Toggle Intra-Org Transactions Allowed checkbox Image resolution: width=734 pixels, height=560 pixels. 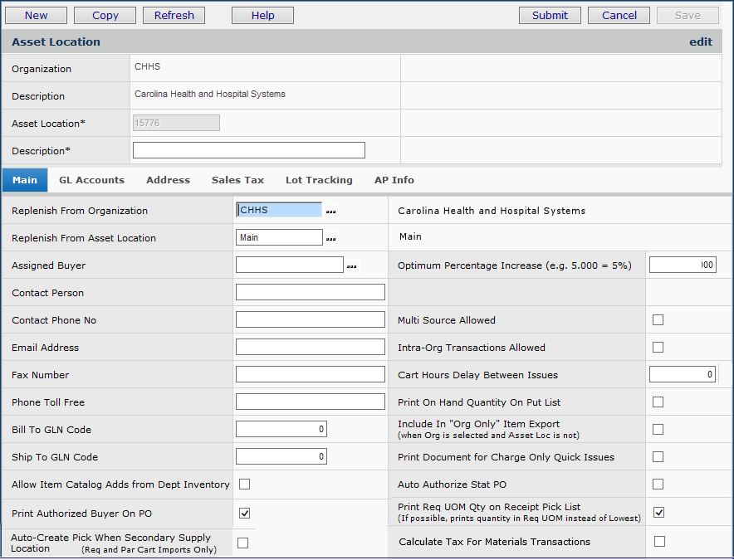tap(658, 348)
